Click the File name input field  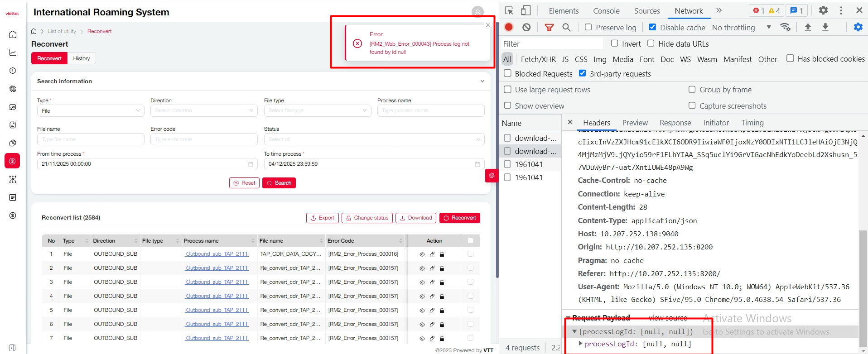(91, 139)
